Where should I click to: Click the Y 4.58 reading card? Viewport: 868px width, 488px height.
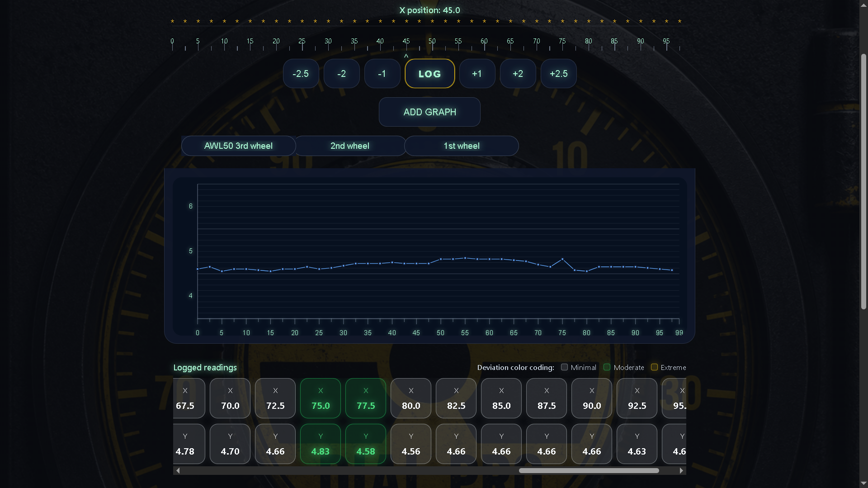(366, 444)
